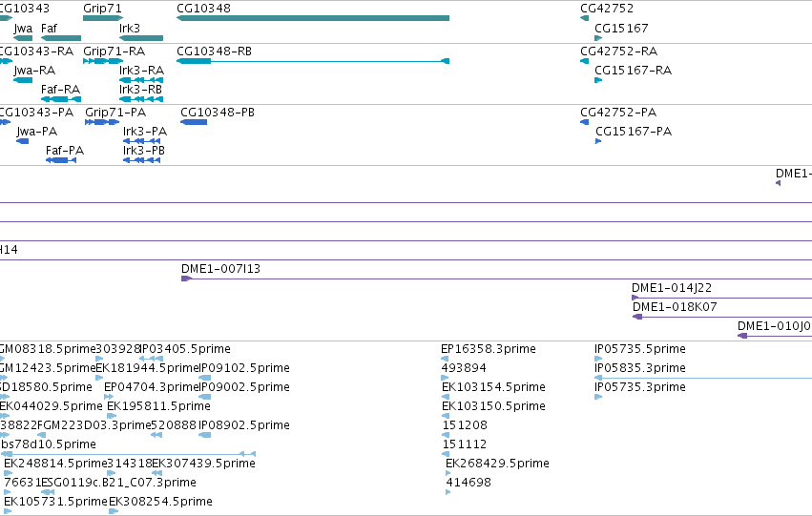This screenshot has width=812, height=516.
Task: Open the CG15167 gene feature label
Action: click(x=621, y=28)
